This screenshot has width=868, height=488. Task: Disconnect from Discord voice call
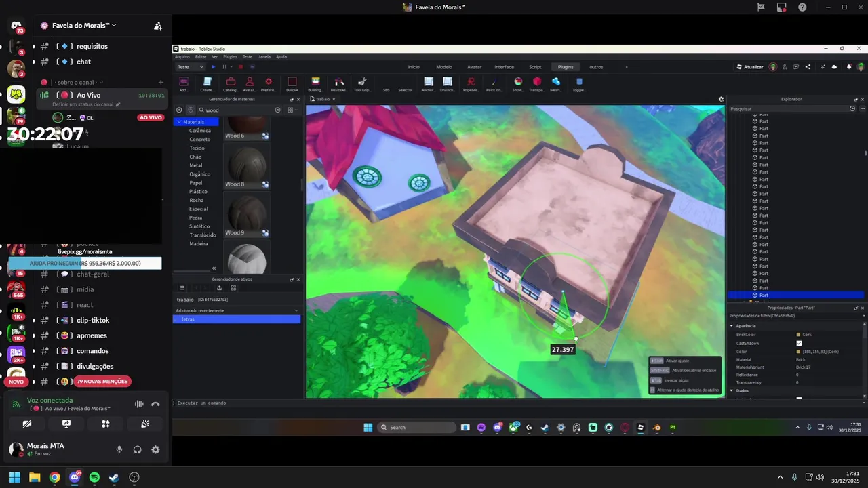155,404
